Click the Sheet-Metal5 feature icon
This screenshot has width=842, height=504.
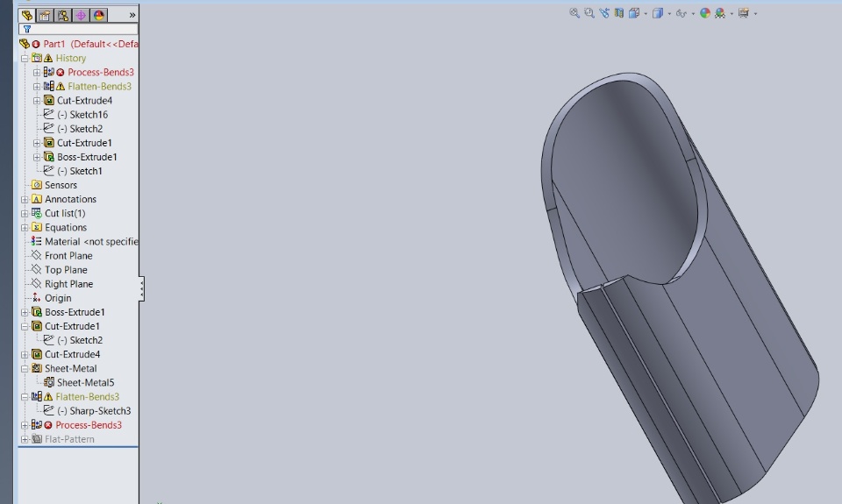pos(49,383)
